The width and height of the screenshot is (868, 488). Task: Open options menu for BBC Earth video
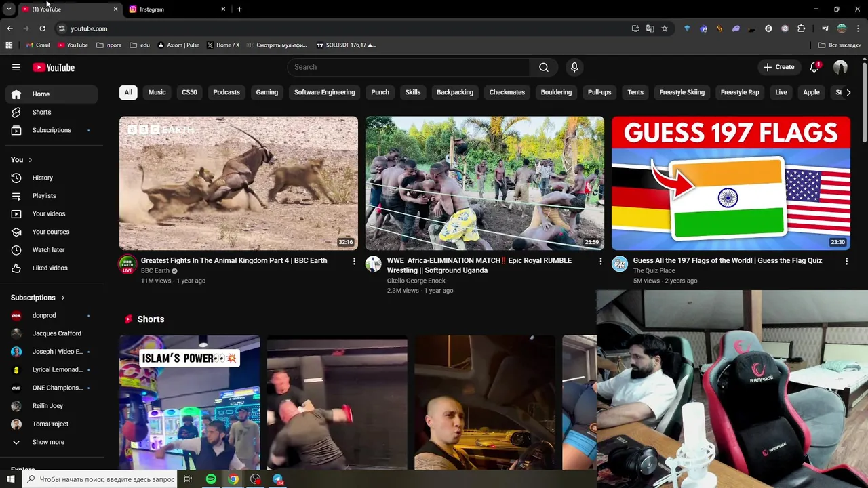pyautogui.click(x=354, y=261)
